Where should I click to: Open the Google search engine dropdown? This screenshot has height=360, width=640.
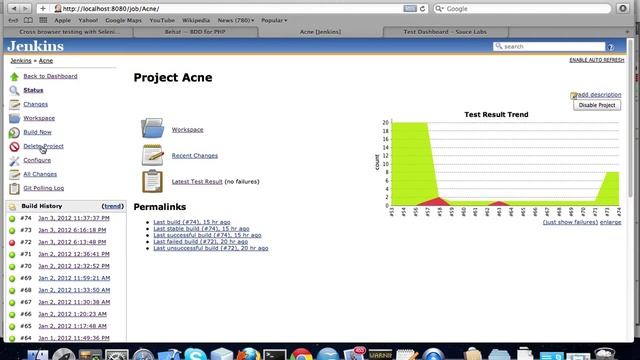pyautogui.click(x=440, y=9)
